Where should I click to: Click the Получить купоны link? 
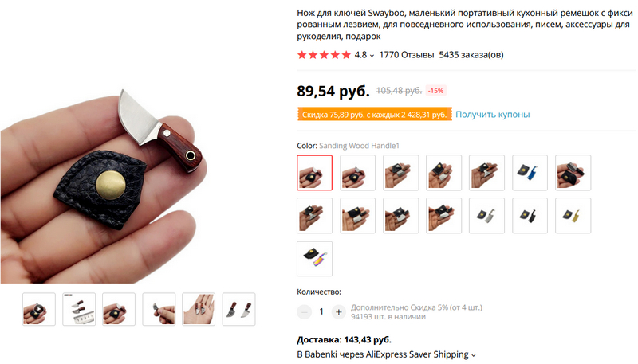[x=492, y=115]
